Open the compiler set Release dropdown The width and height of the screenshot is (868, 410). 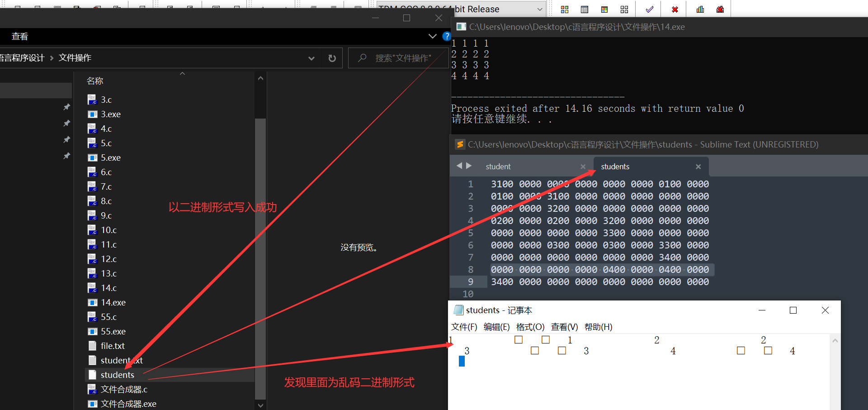(x=539, y=9)
